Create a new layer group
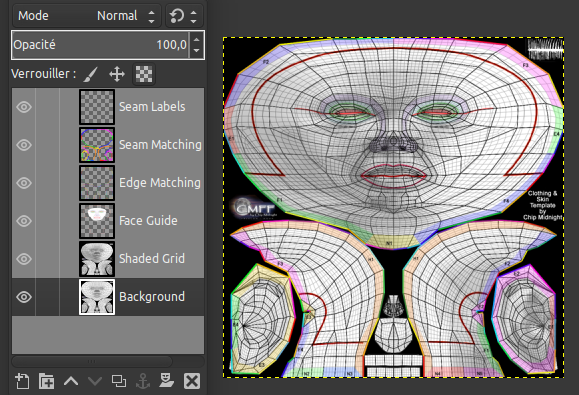 pos(47,381)
